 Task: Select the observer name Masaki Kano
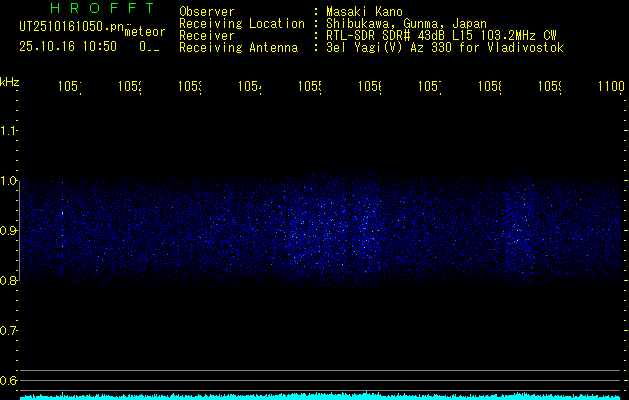[x=364, y=11]
